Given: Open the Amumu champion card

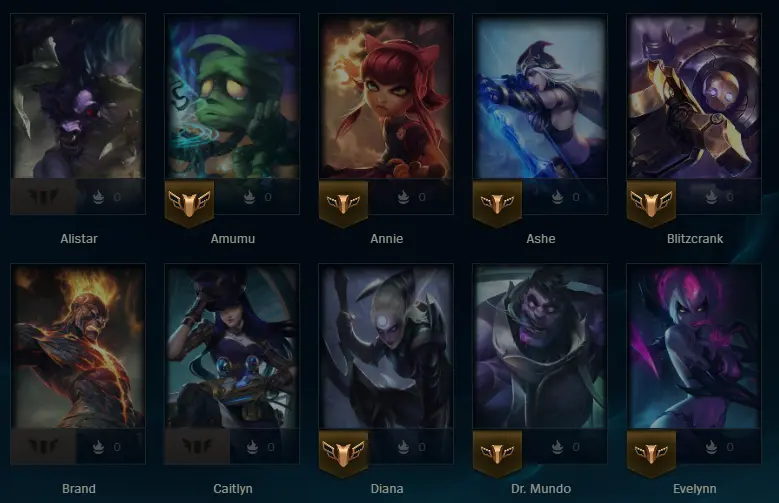Looking at the screenshot, I should [x=232, y=96].
